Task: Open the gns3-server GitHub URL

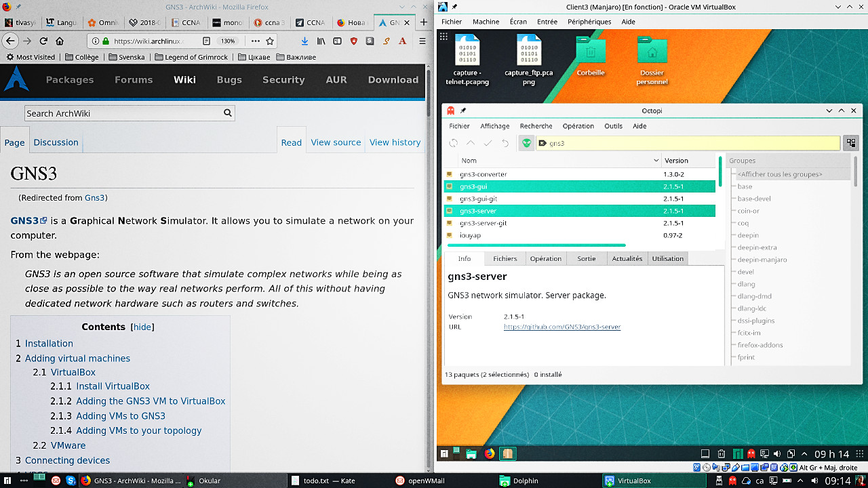Action: coord(562,327)
